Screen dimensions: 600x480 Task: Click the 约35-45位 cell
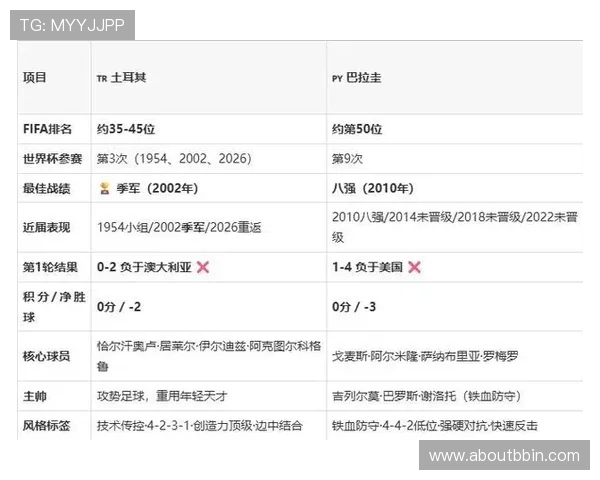(x=209, y=129)
